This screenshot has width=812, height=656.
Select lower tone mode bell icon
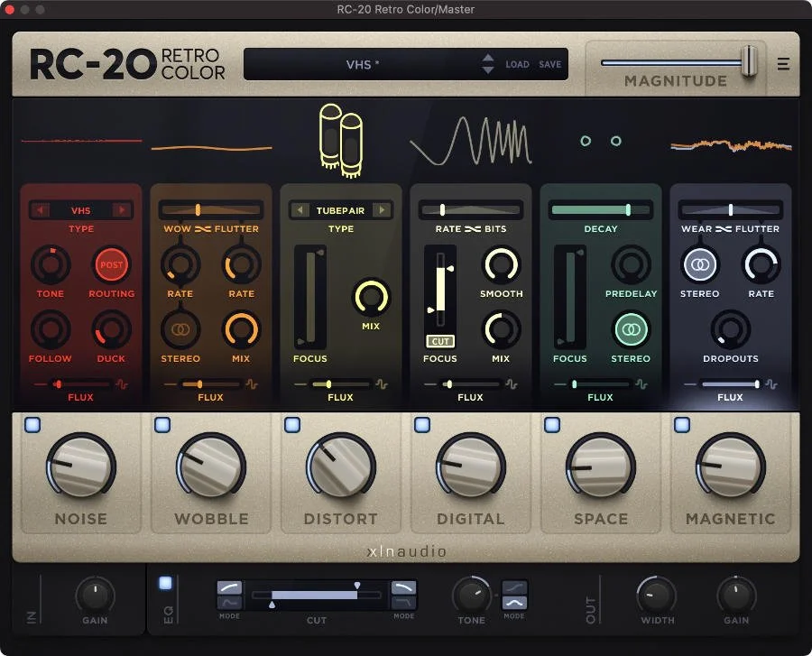pyautogui.click(x=514, y=603)
